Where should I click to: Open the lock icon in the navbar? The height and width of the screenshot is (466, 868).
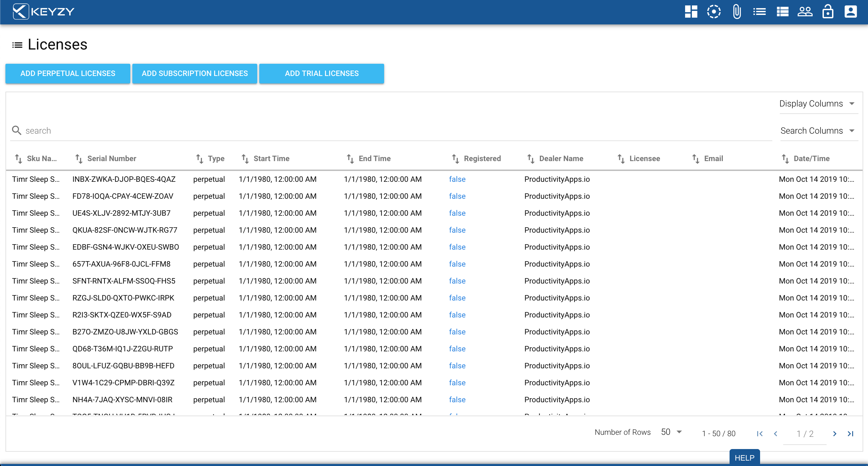(x=828, y=12)
